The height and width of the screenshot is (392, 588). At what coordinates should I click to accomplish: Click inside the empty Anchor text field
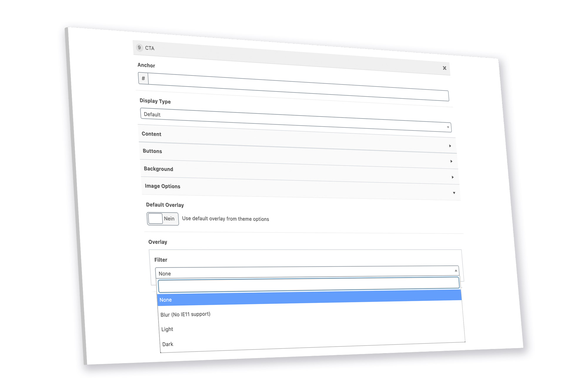point(294,87)
